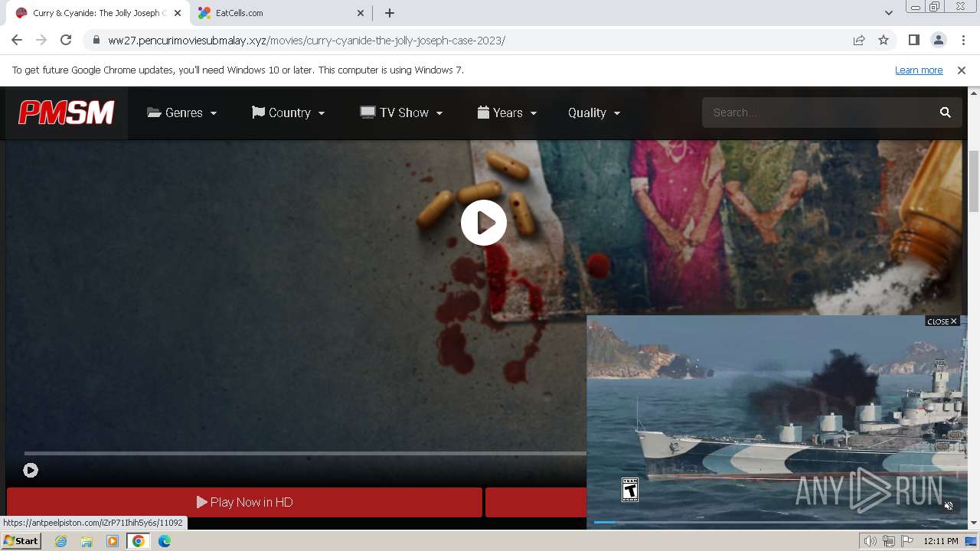
Task: Click the page vertical scrollbar thumb
Action: [x=973, y=181]
